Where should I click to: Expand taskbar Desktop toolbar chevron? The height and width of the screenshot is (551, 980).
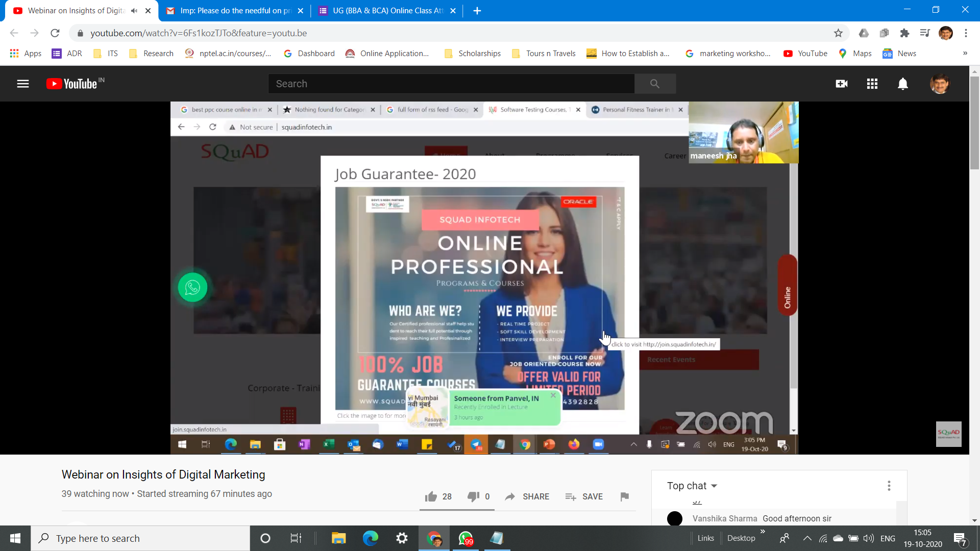pyautogui.click(x=763, y=532)
